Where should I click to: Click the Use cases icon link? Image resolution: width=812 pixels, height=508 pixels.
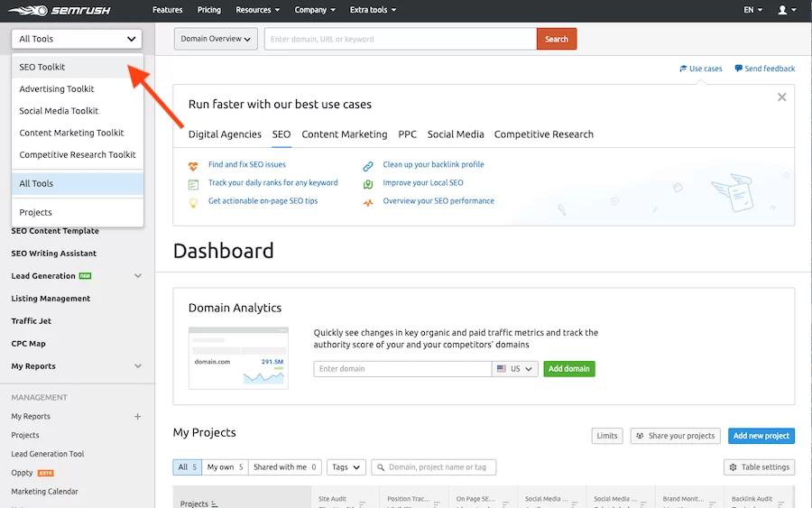(683, 69)
